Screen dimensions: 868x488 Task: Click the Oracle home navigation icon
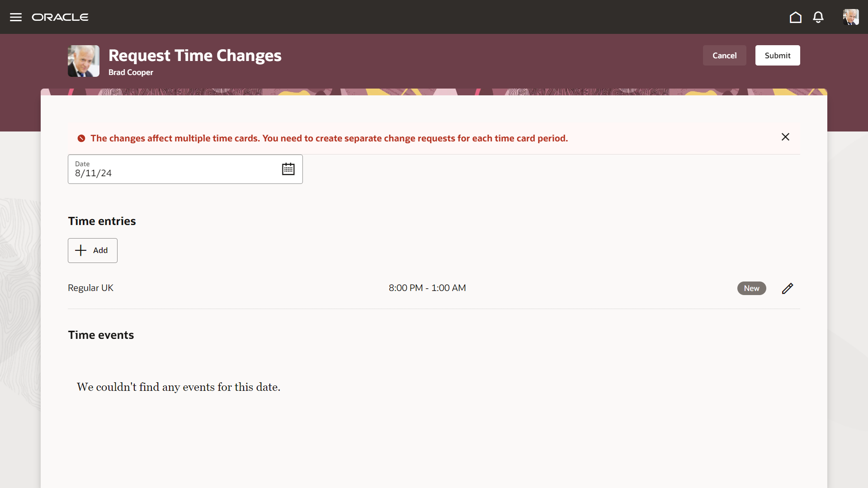click(x=796, y=17)
